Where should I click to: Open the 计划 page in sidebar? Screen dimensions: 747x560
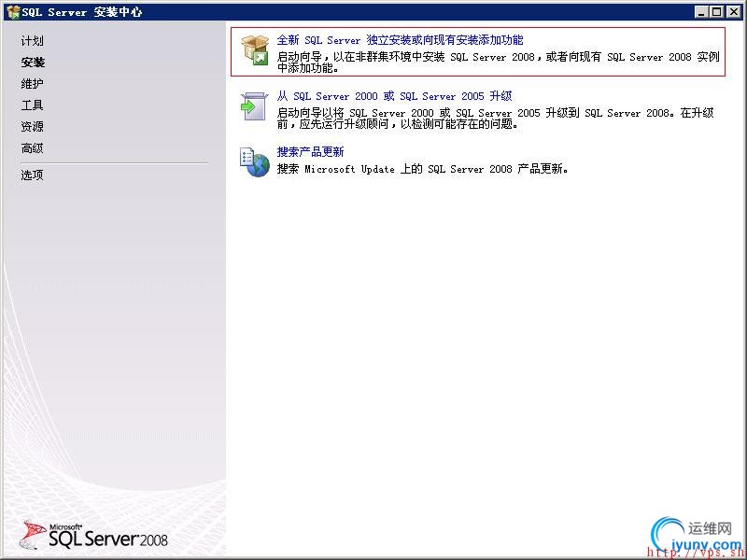(33, 41)
